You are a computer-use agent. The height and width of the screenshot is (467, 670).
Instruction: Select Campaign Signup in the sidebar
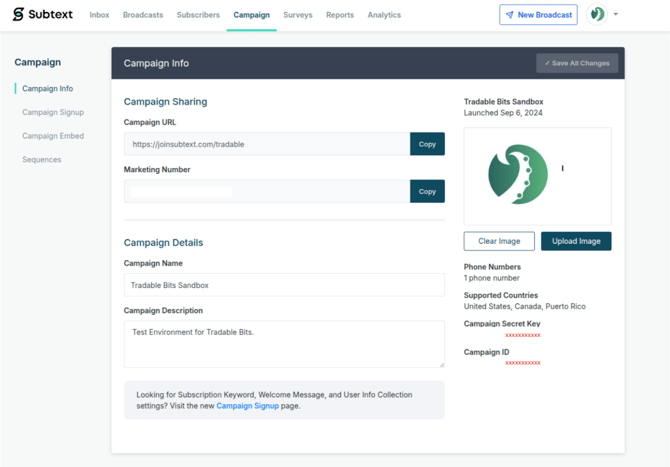pos(53,112)
